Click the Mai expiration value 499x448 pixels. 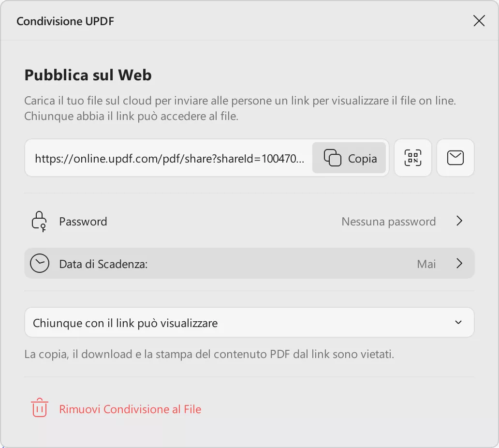pos(426,264)
